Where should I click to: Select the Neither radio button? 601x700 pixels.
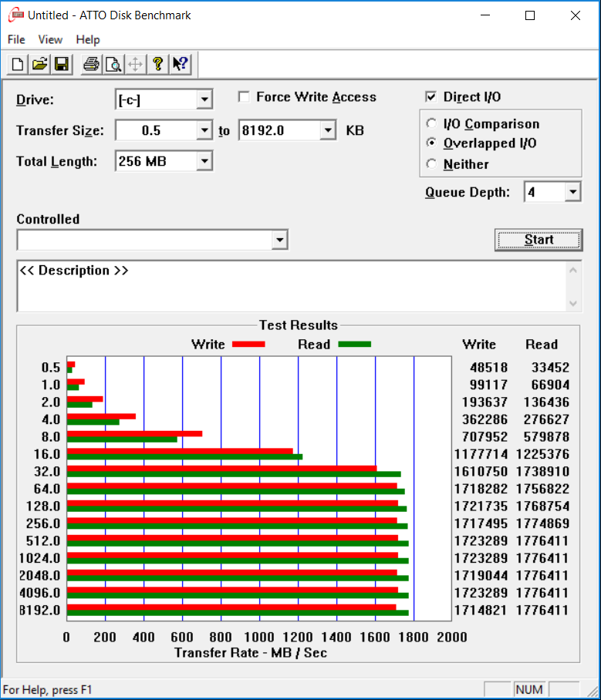tap(431, 164)
